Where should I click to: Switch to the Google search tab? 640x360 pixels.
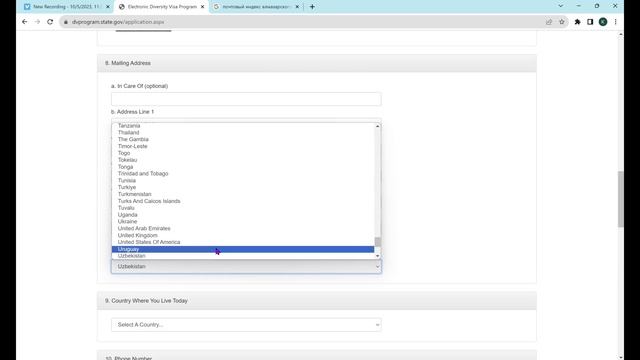click(x=257, y=7)
